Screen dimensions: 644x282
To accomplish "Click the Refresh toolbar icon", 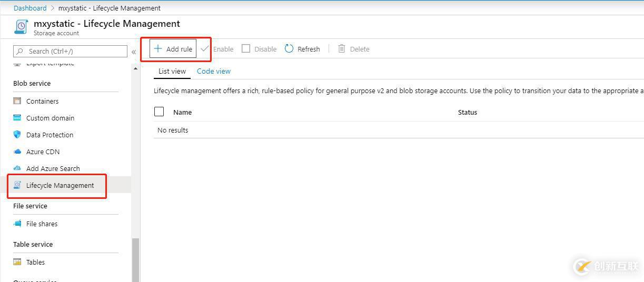I will point(289,49).
